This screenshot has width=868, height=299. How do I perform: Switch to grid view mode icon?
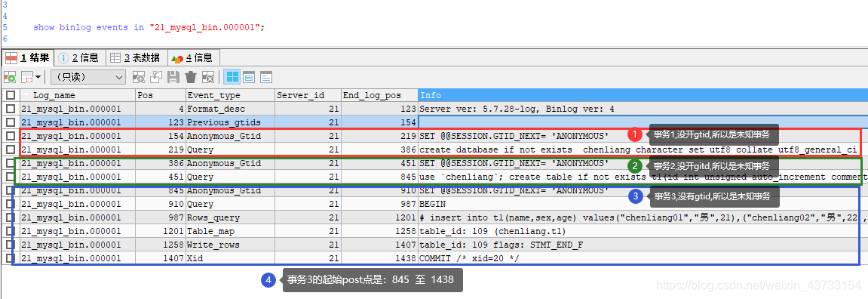coord(232,77)
